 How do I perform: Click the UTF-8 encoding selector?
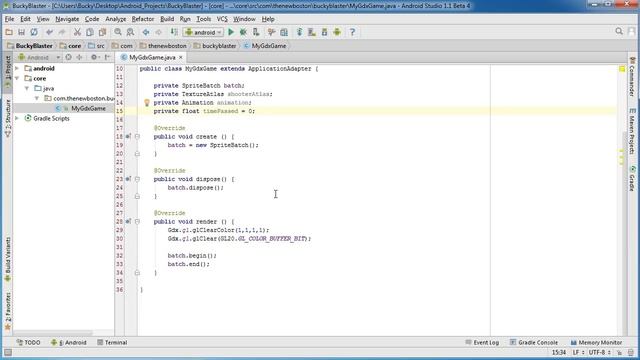coord(599,352)
